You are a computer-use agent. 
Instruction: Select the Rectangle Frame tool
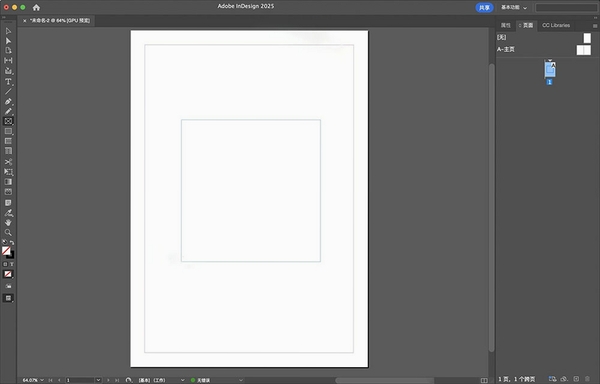pyautogui.click(x=8, y=121)
